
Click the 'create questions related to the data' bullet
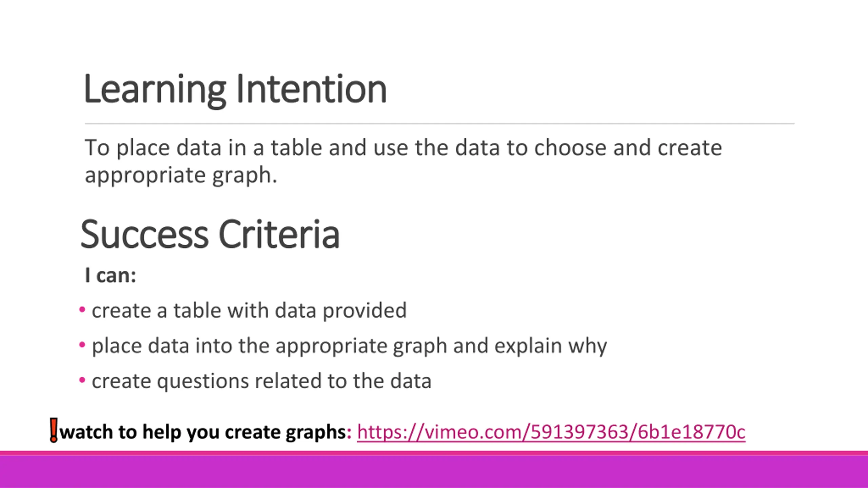[x=261, y=381]
